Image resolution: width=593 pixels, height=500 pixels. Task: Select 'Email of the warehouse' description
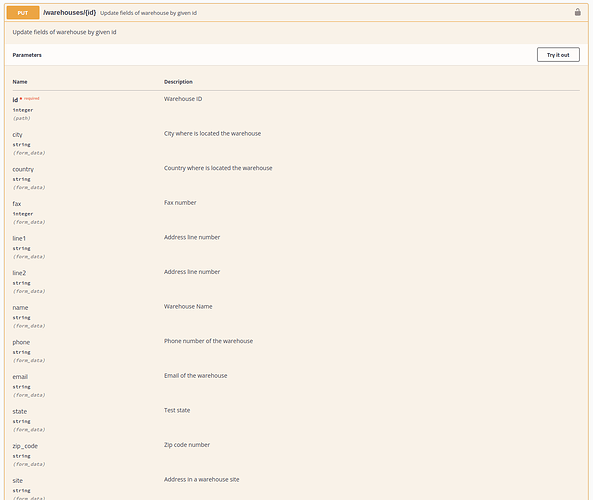click(x=196, y=376)
